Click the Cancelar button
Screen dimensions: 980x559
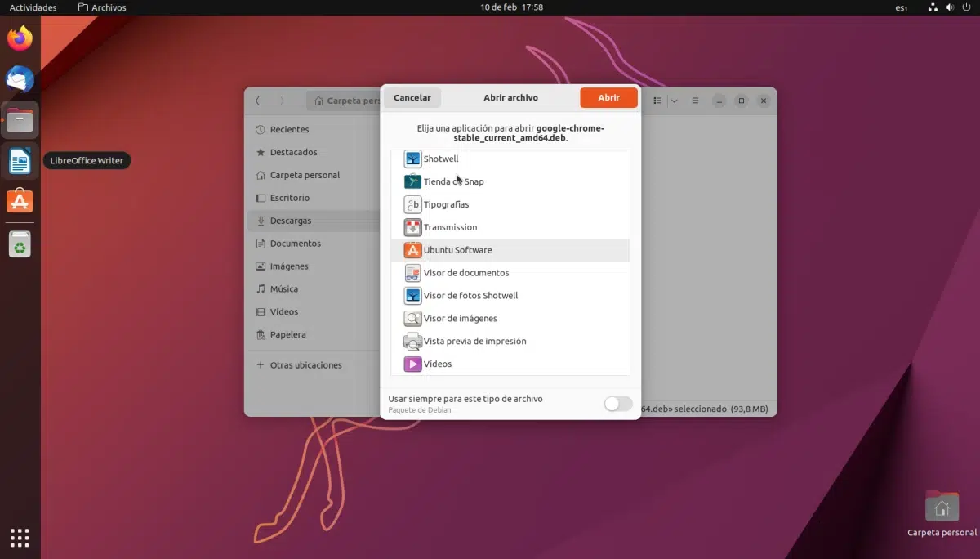412,97
